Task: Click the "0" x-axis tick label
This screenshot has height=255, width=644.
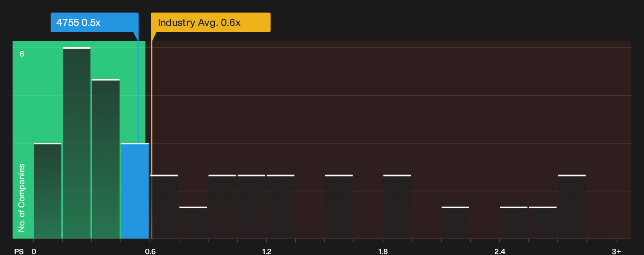Action: tap(34, 251)
